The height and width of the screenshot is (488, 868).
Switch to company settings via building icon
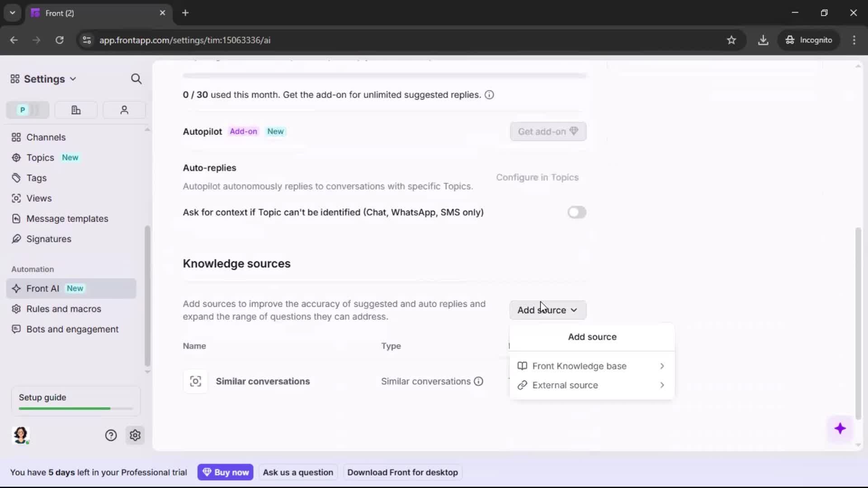coord(75,110)
